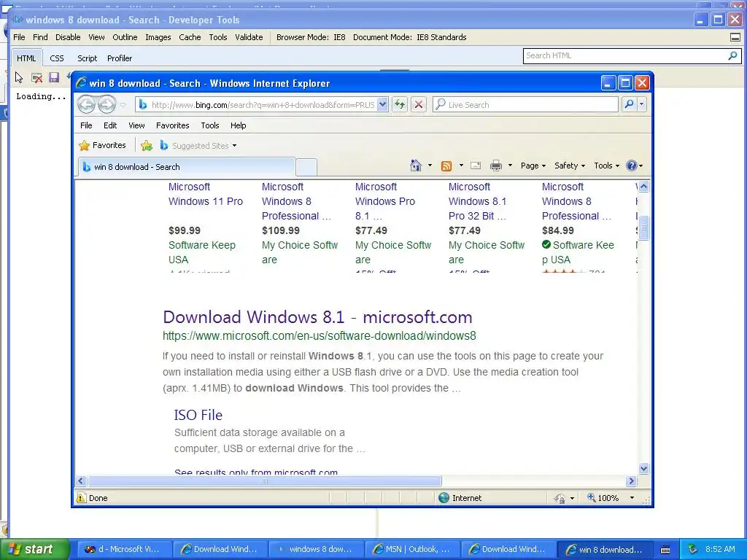Go forward with the IE Forward arrow
Image resolution: width=747 pixels, height=560 pixels.
coord(107,104)
